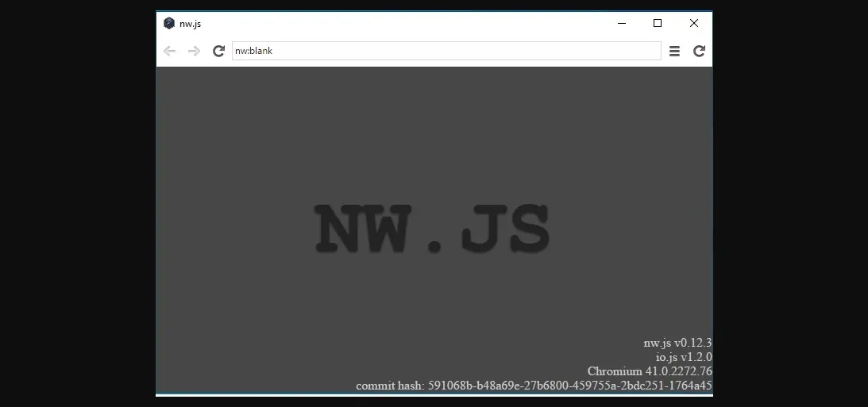Click the 'nw.js' window title text
Viewport: 868px width, 407px height.
tap(190, 24)
